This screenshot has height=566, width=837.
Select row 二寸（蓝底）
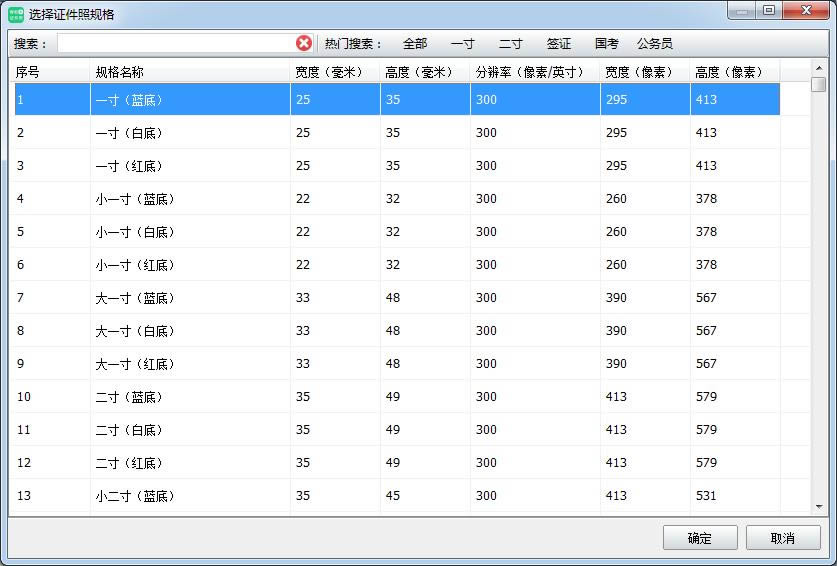click(x=397, y=397)
